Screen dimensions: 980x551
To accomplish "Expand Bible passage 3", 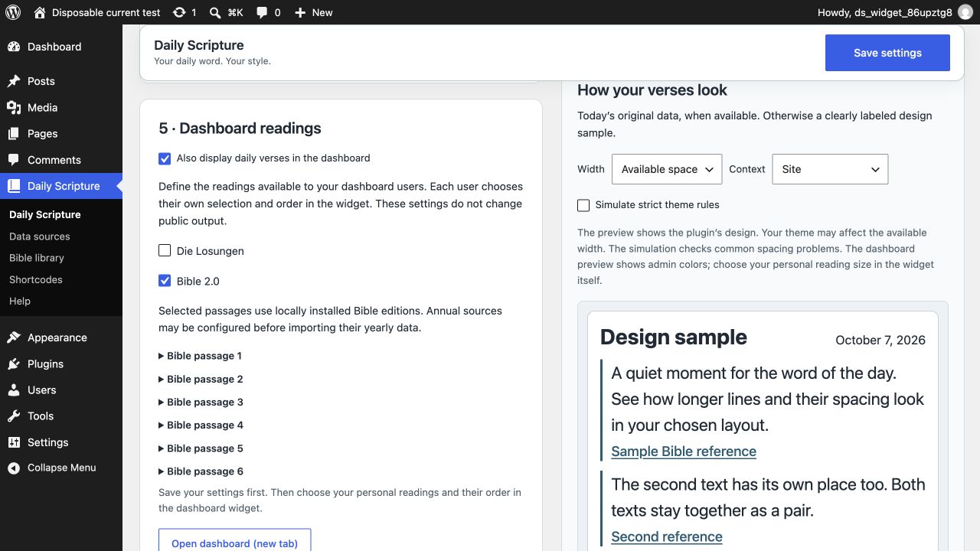I will (x=201, y=402).
